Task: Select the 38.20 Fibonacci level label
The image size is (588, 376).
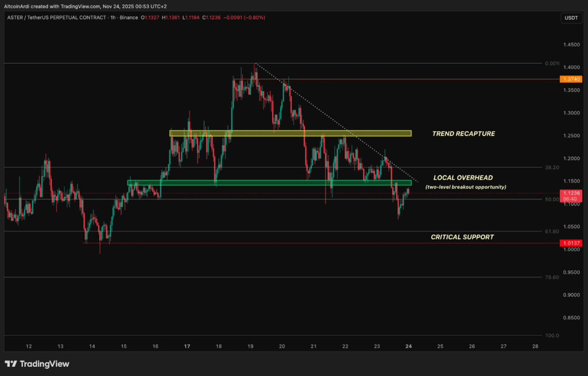Action: [x=551, y=168]
